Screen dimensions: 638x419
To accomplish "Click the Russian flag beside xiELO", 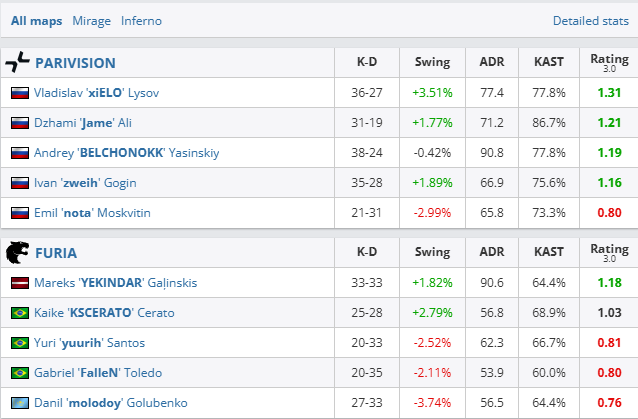I will 18,93.
